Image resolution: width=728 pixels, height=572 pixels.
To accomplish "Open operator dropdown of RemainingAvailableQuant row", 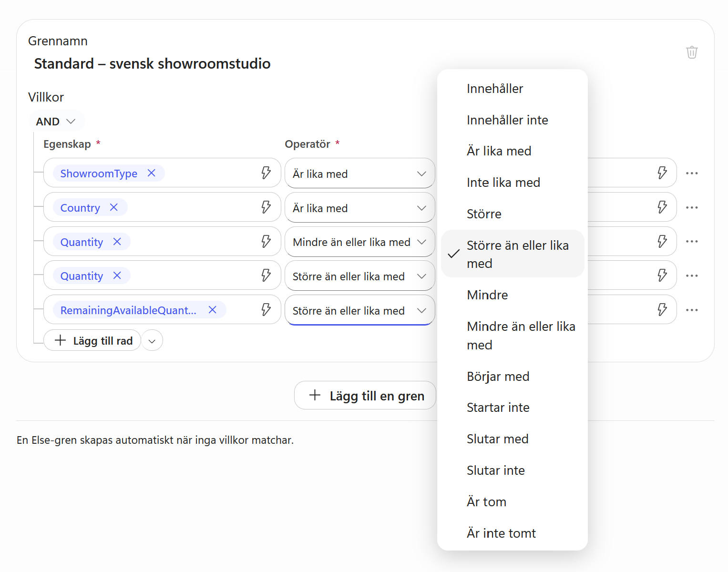I will point(360,310).
